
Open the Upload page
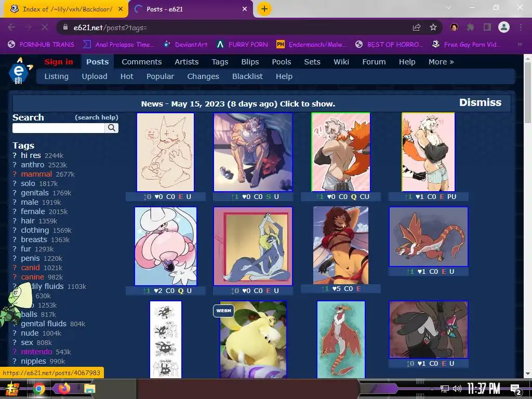click(95, 76)
